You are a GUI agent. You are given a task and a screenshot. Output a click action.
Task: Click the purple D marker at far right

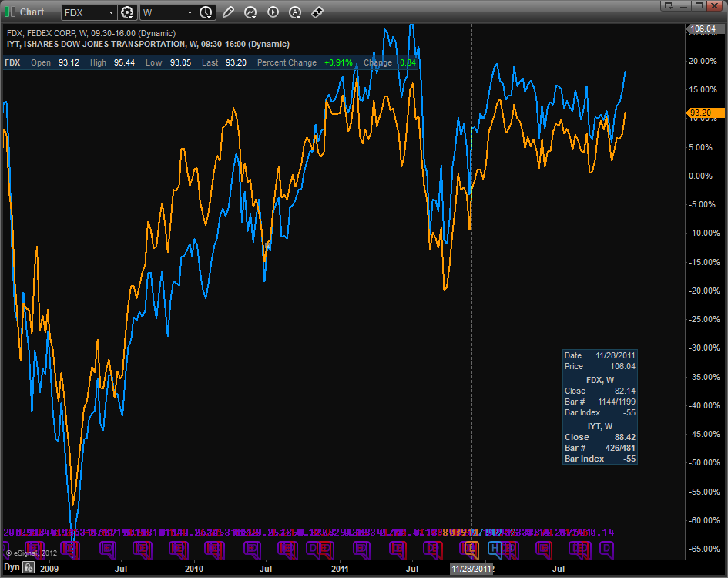pyautogui.click(x=606, y=548)
